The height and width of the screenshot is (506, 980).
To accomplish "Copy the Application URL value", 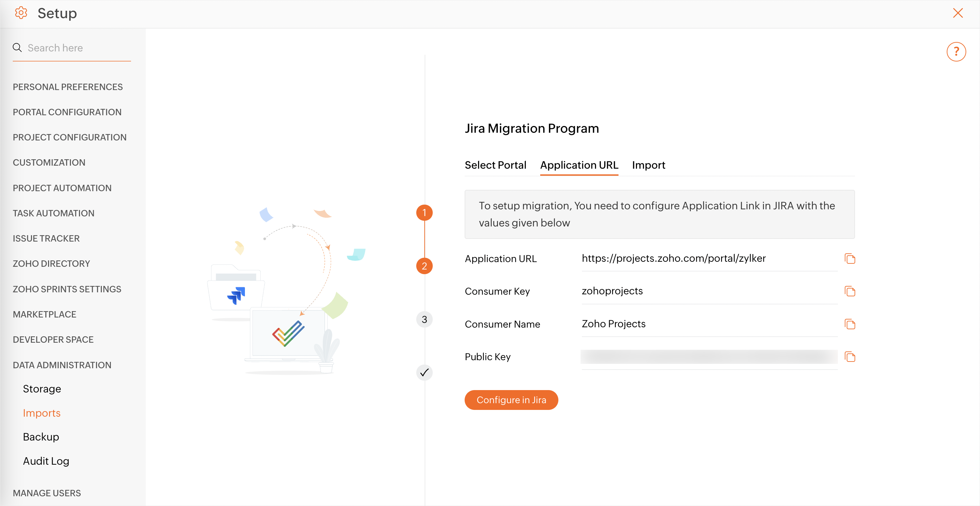I will 850,259.
